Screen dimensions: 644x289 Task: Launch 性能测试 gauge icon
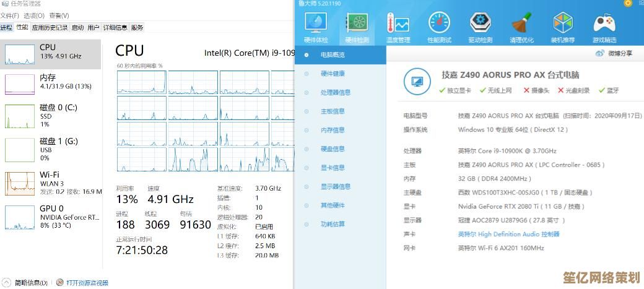click(439, 24)
